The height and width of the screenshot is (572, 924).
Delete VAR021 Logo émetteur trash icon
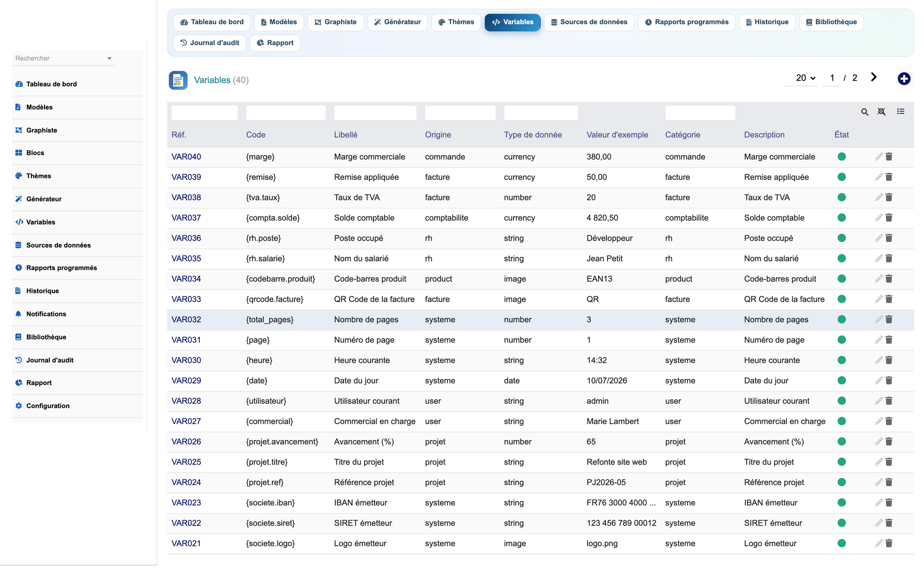(889, 544)
